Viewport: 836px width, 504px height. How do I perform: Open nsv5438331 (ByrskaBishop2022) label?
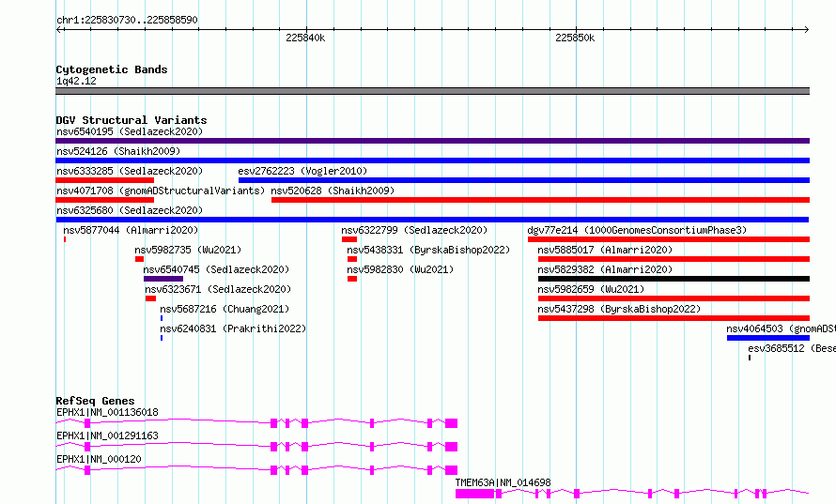tap(428, 250)
